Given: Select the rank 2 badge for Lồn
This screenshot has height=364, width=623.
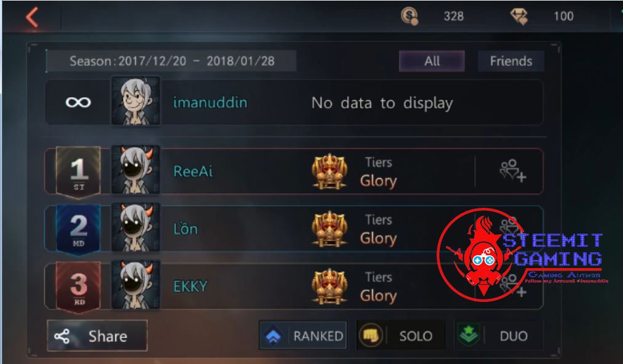Looking at the screenshot, I should [78, 229].
